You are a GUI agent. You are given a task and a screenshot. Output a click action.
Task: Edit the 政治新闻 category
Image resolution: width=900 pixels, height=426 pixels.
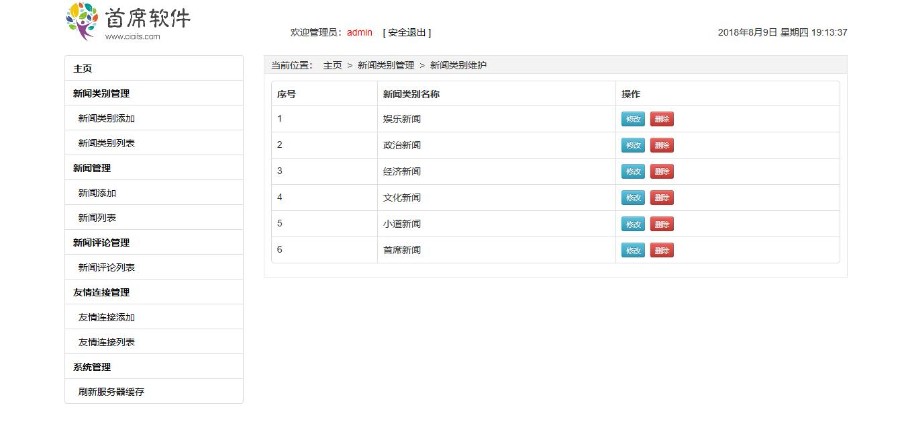(x=633, y=145)
